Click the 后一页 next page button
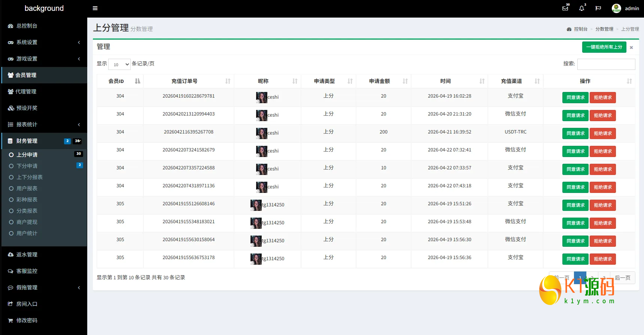Viewport: 644px width, 335px height. point(622,278)
